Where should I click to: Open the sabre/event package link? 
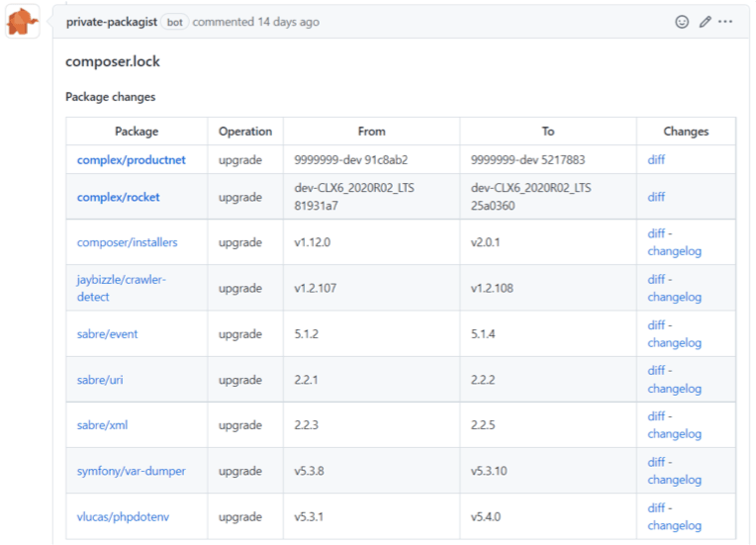coord(108,334)
